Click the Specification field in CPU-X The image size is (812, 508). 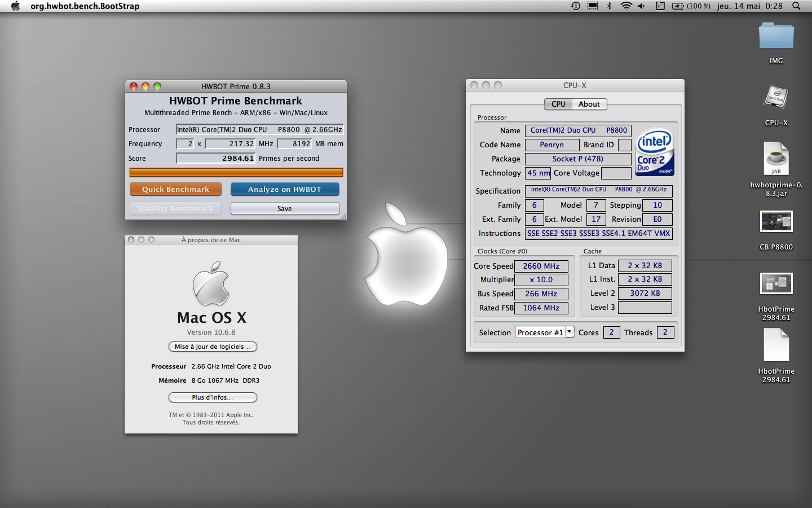point(599,191)
